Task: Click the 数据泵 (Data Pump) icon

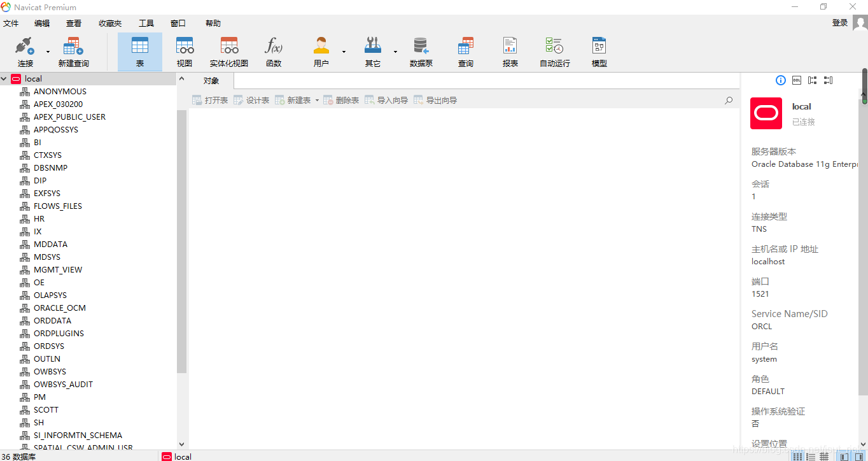Action: [x=420, y=51]
